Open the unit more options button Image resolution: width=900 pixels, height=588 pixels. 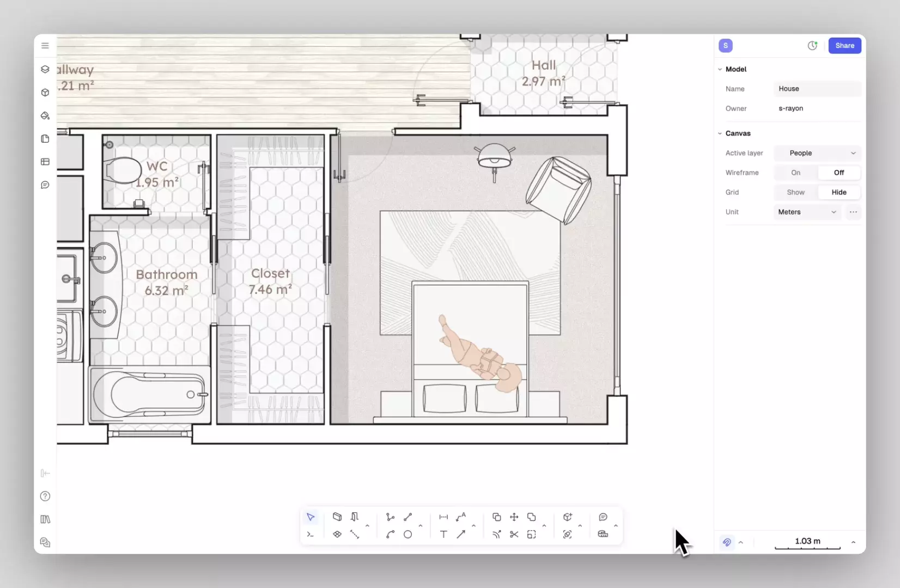(x=853, y=212)
